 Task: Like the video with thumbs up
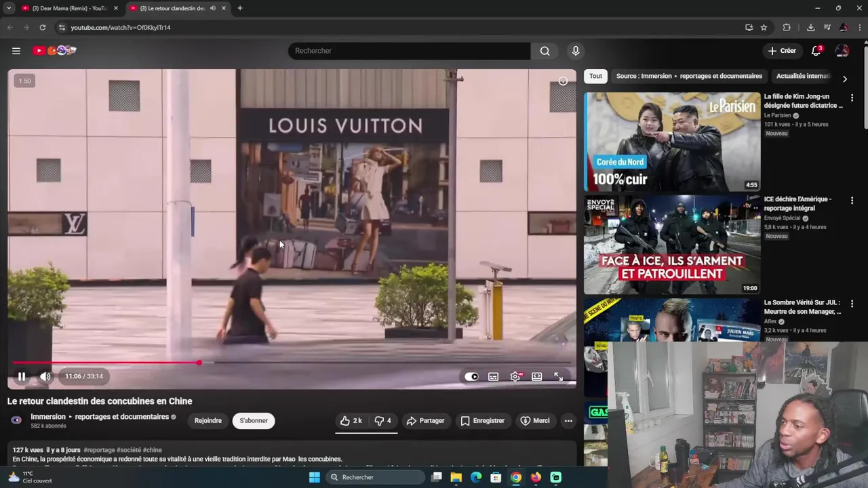coord(352,421)
